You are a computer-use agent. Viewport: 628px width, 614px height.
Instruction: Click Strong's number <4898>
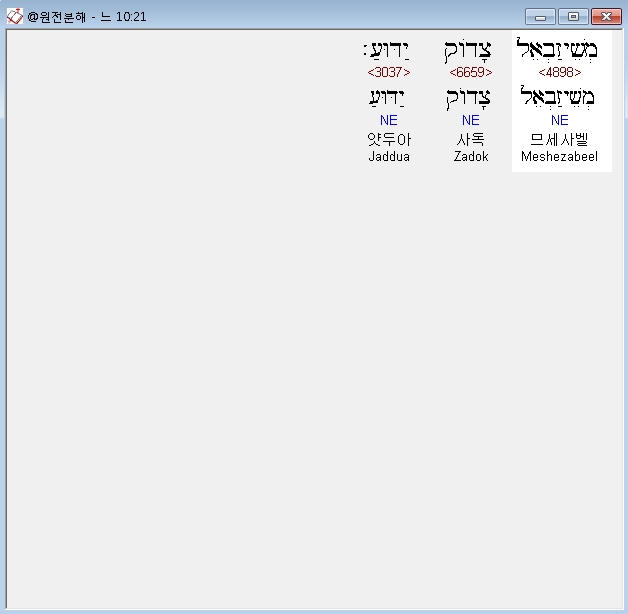pos(560,72)
